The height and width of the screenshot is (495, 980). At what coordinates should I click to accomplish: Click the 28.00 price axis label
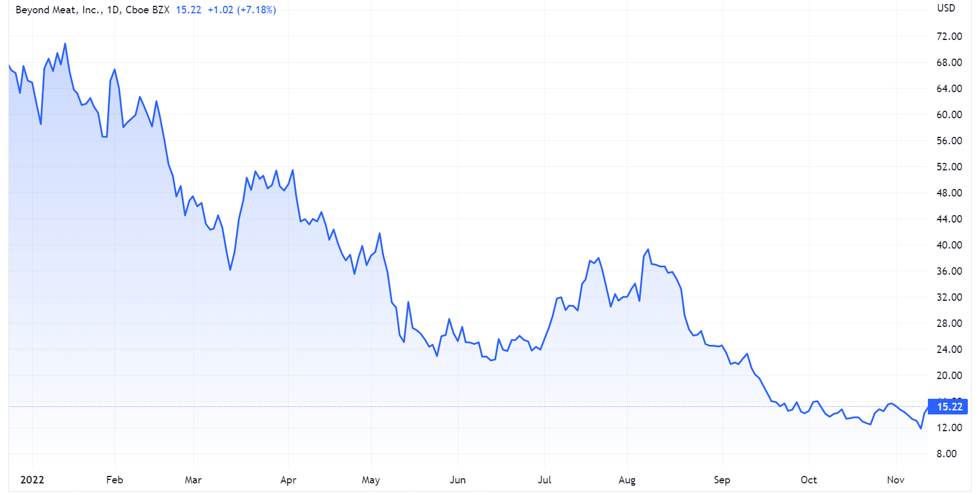949,323
